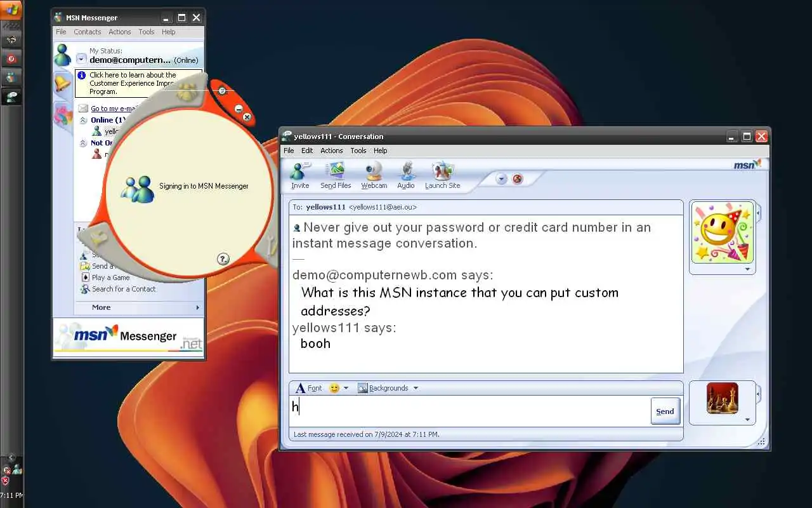Send the typed message
The width and height of the screenshot is (812, 508).
tap(665, 411)
